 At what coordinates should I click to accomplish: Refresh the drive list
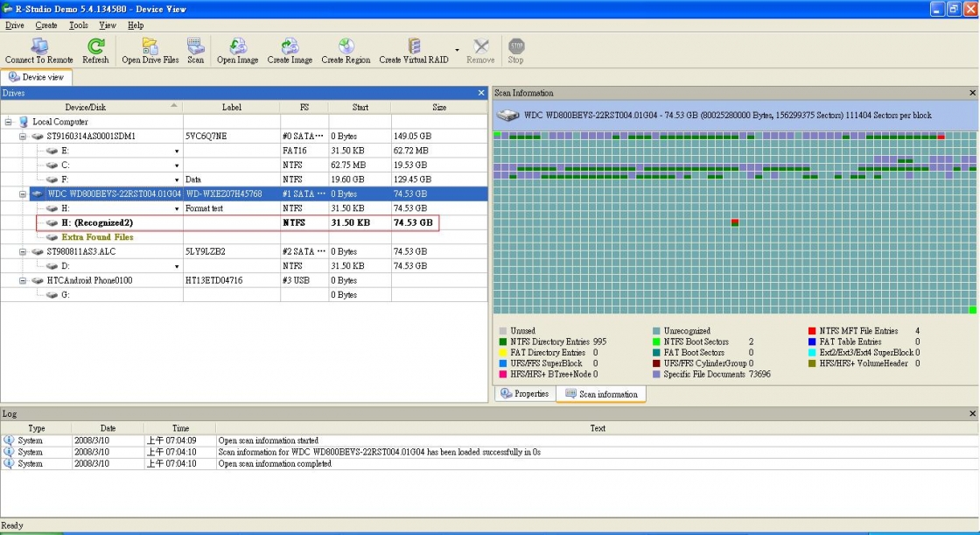point(95,51)
